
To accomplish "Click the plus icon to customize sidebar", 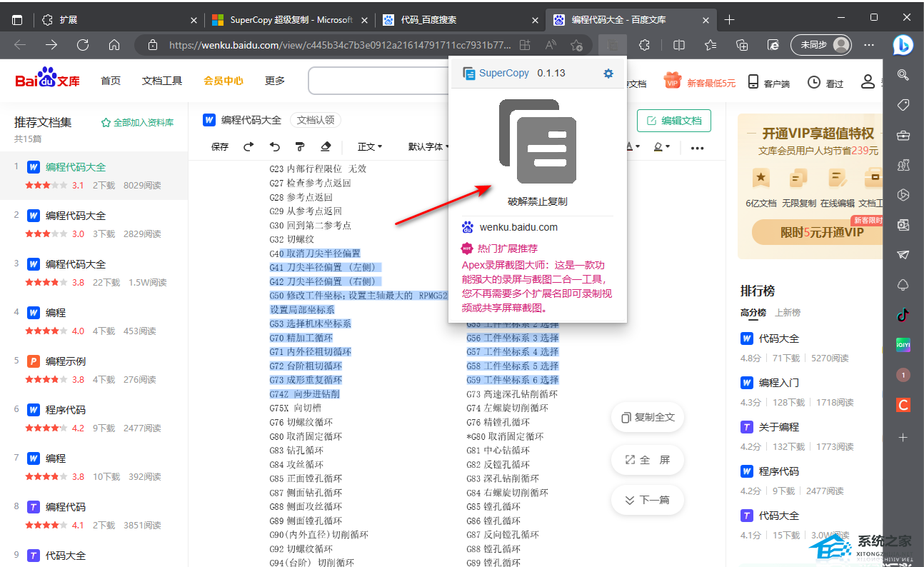I will pyautogui.click(x=903, y=437).
